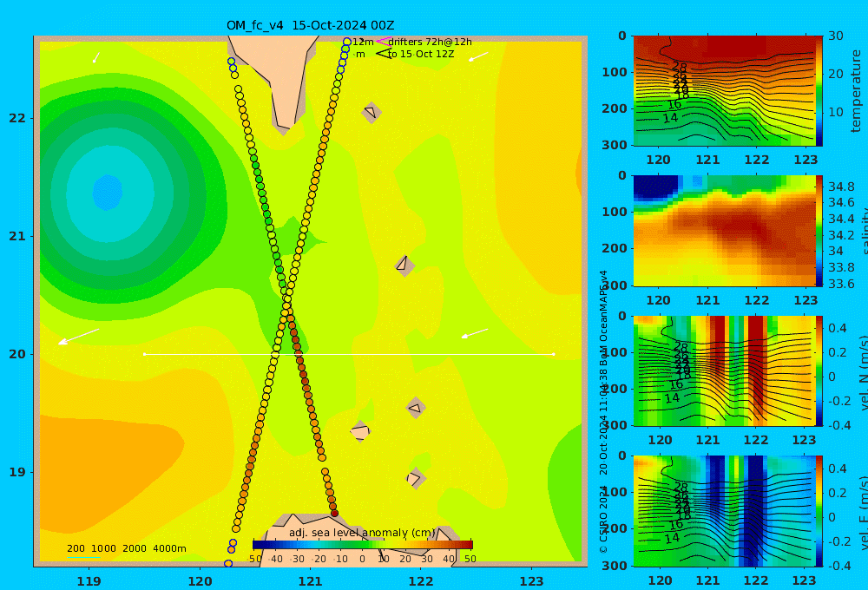Click the '200 1000 2000 4000m' depth legend

pyautogui.click(x=126, y=548)
